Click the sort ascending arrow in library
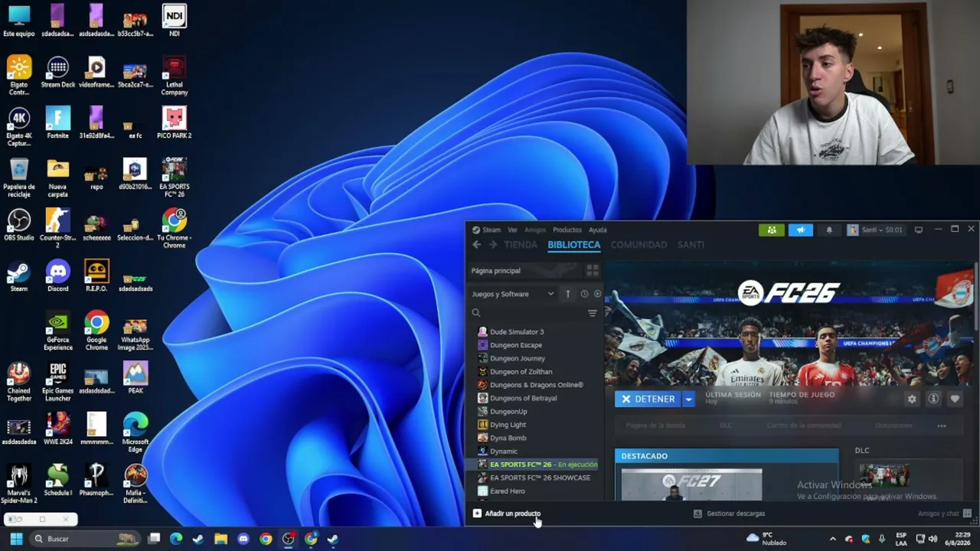This screenshot has height=551, width=980. click(567, 294)
